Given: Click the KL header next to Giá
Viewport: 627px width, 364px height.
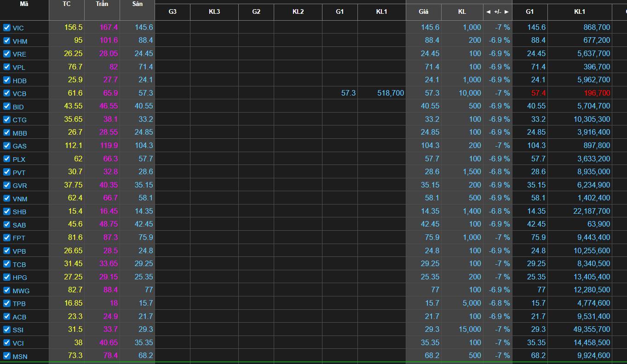Looking at the screenshot, I should 462,12.
